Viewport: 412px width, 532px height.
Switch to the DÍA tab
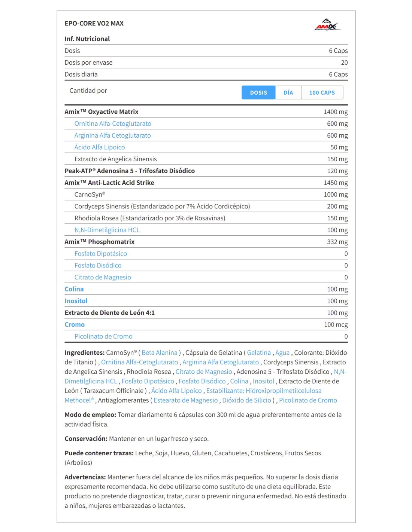pos(288,92)
